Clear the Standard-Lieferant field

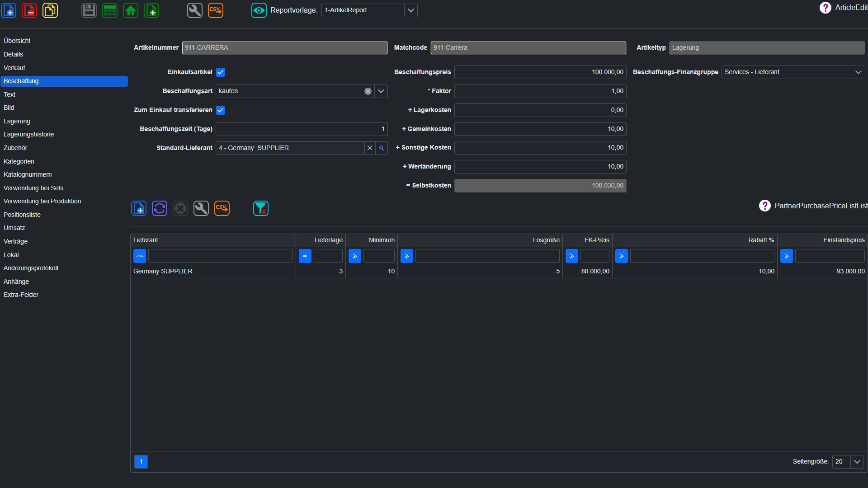click(x=370, y=148)
